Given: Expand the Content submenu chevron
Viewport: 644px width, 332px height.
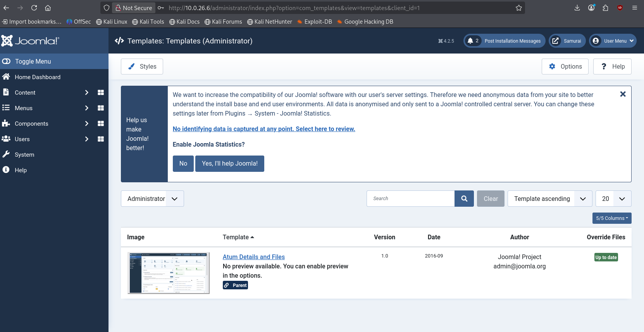Looking at the screenshot, I should point(86,92).
